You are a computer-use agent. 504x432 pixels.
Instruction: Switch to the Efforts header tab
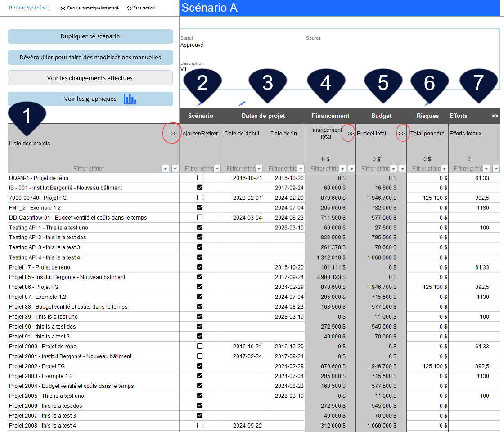pyautogui.click(x=458, y=116)
